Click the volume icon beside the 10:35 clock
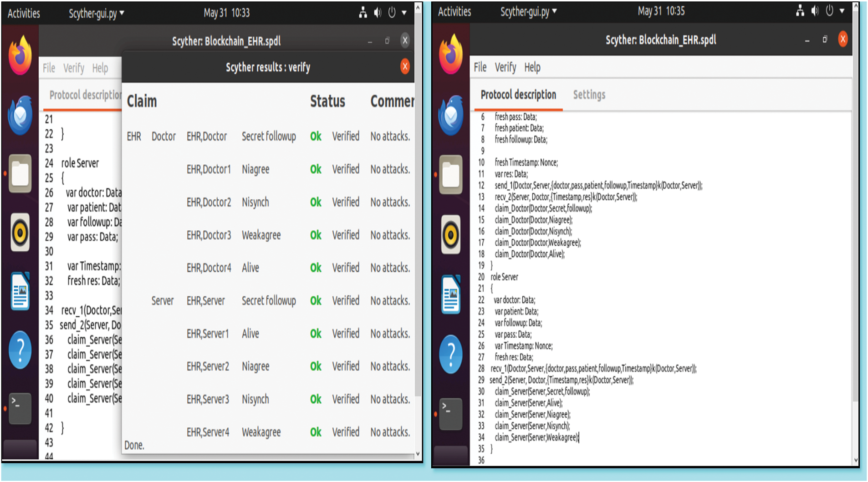The image size is (868, 482). pos(815,11)
